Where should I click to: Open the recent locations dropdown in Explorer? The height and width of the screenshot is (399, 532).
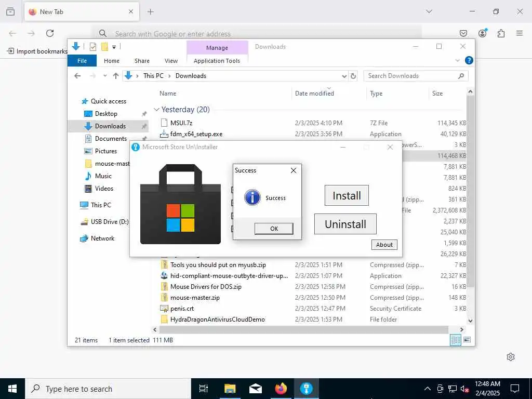[105, 76]
